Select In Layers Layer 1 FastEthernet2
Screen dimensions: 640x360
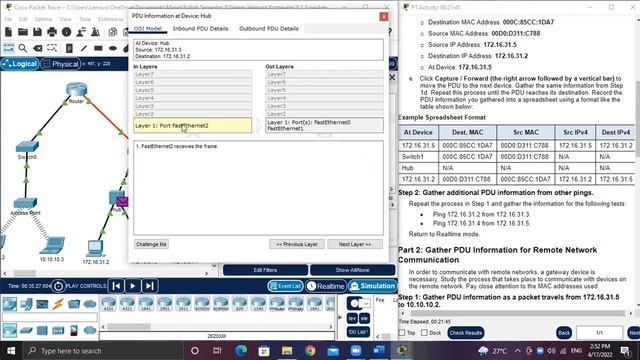(x=193, y=126)
